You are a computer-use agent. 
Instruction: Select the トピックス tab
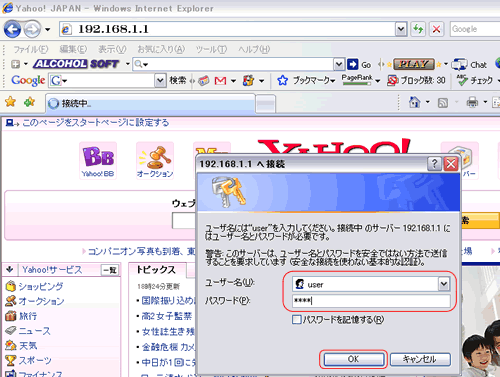click(156, 270)
